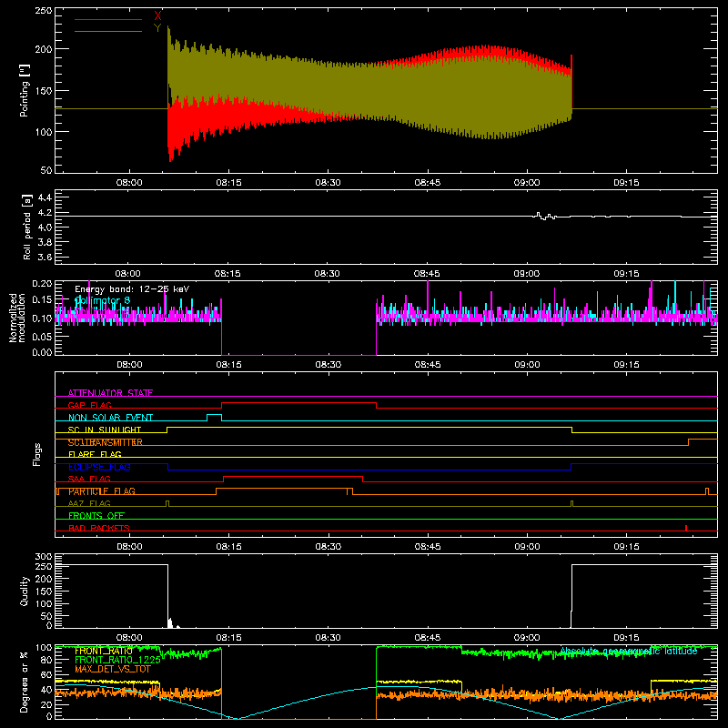Click the '09:00' tick under the Flags plot
This screenshot has width=728, height=728.
click(527, 547)
